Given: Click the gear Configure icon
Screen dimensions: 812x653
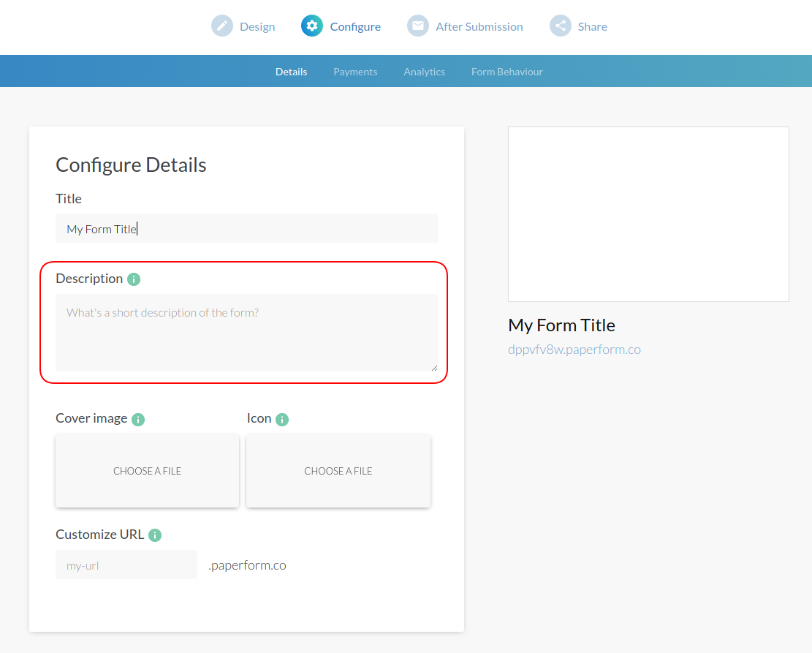Looking at the screenshot, I should pos(311,26).
